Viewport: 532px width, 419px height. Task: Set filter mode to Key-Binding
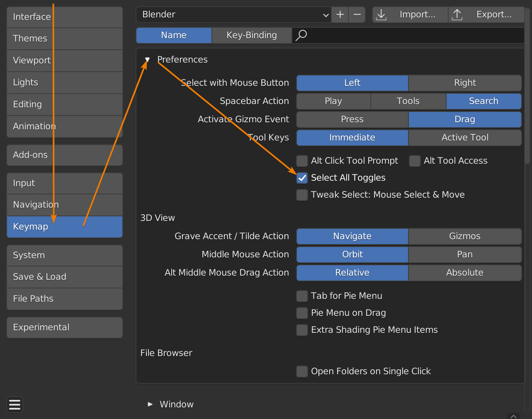[251, 35]
